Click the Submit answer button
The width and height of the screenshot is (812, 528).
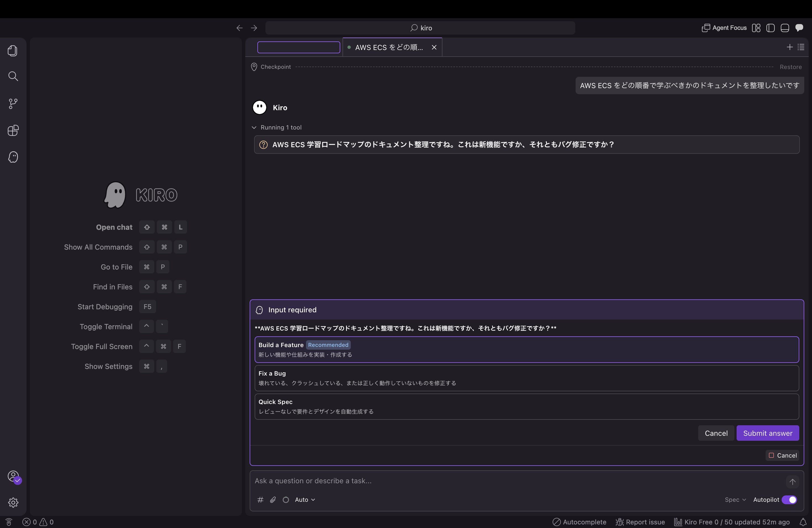click(x=768, y=433)
